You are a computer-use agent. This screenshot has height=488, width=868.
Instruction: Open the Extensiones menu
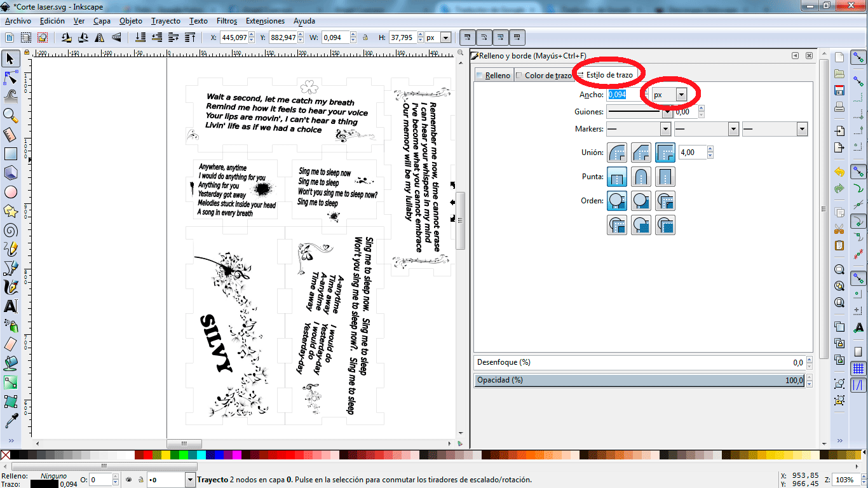(x=265, y=20)
